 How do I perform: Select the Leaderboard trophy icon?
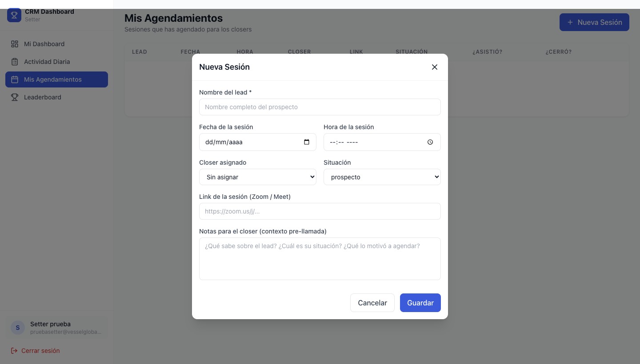pos(15,97)
